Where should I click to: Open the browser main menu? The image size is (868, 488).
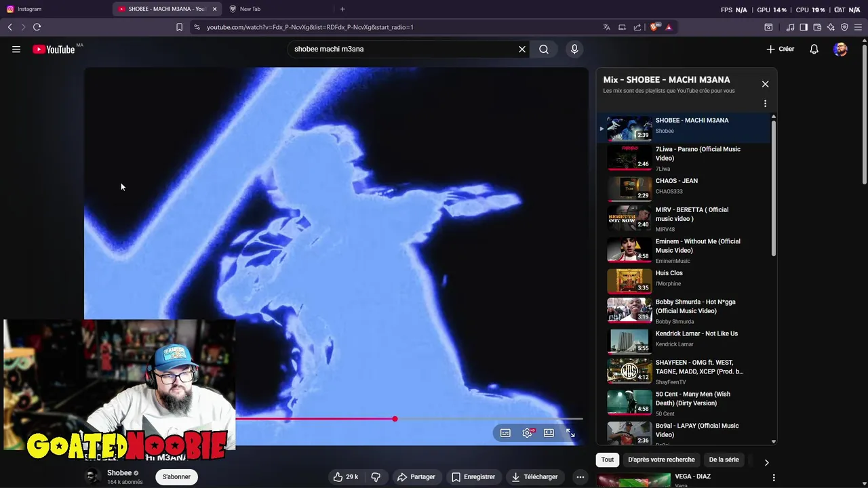(858, 27)
